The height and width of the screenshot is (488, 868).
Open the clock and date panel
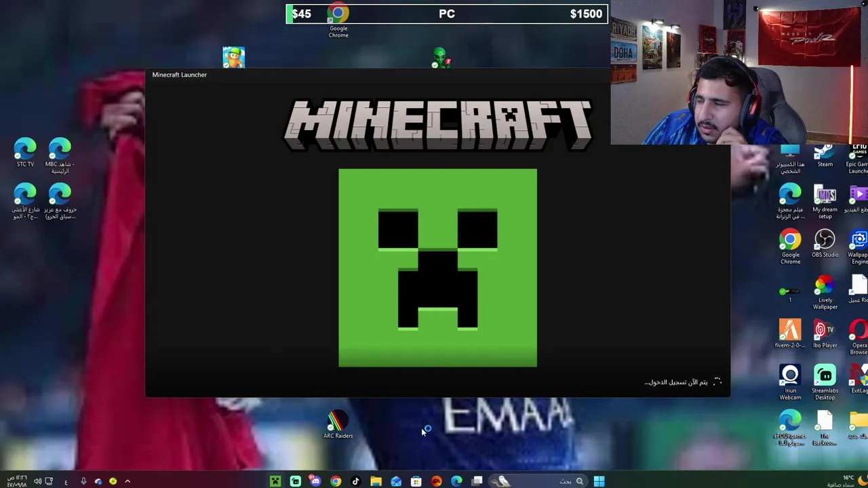17,481
